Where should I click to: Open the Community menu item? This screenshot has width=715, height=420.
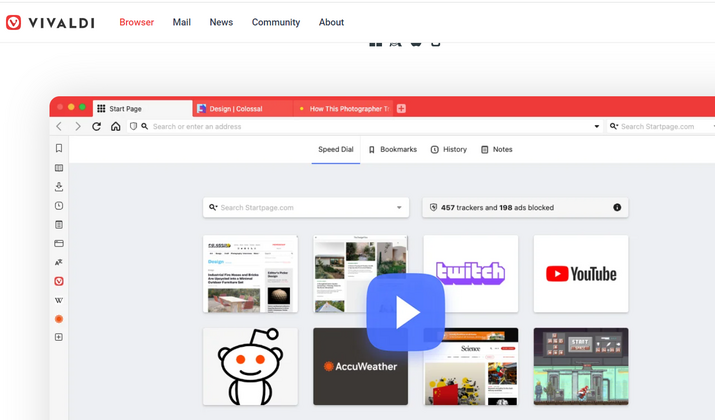276,22
